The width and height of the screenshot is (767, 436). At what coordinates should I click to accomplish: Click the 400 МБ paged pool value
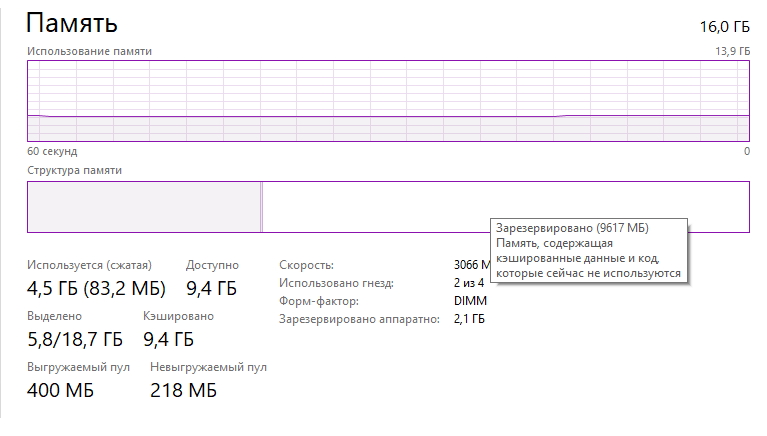(x=61, y=390)
